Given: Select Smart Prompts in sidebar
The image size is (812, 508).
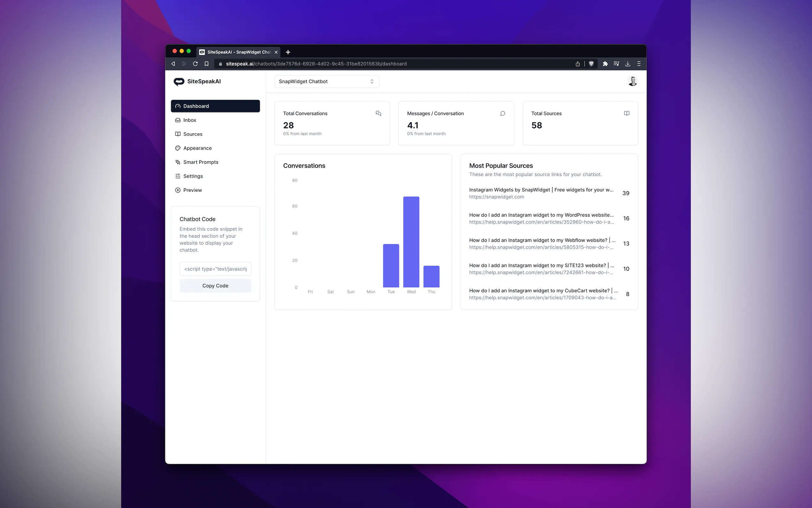Looking at the screenshot, I should pos(201,162).
